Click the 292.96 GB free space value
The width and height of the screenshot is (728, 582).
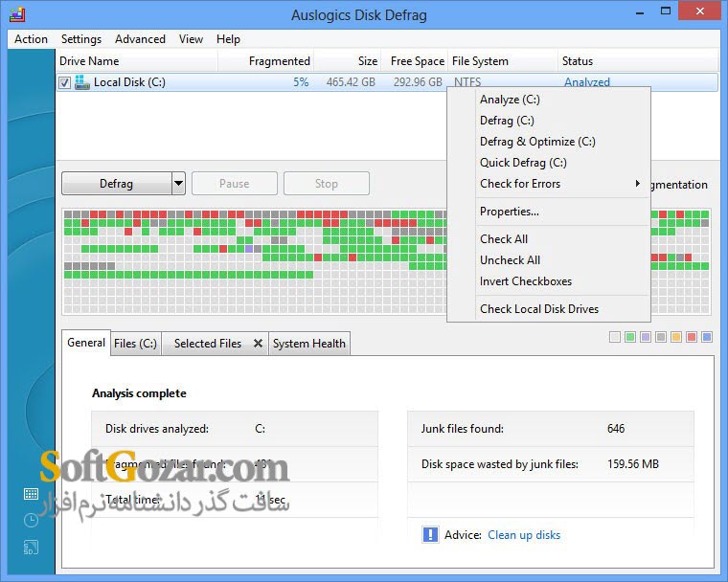pos(418,82)
